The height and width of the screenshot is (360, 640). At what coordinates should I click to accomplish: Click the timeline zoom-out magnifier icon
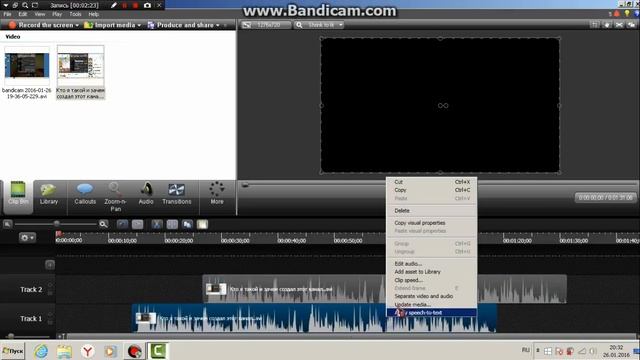point(7,224)
